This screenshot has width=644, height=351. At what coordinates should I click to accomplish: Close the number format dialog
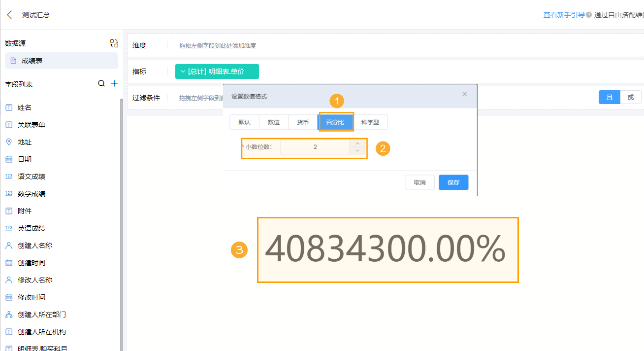[x=464, y=94]
